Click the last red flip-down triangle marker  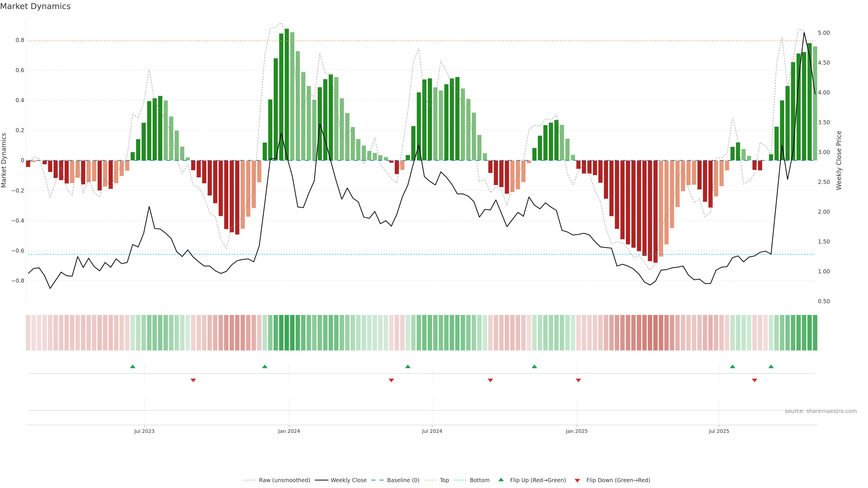coord(755,380)
